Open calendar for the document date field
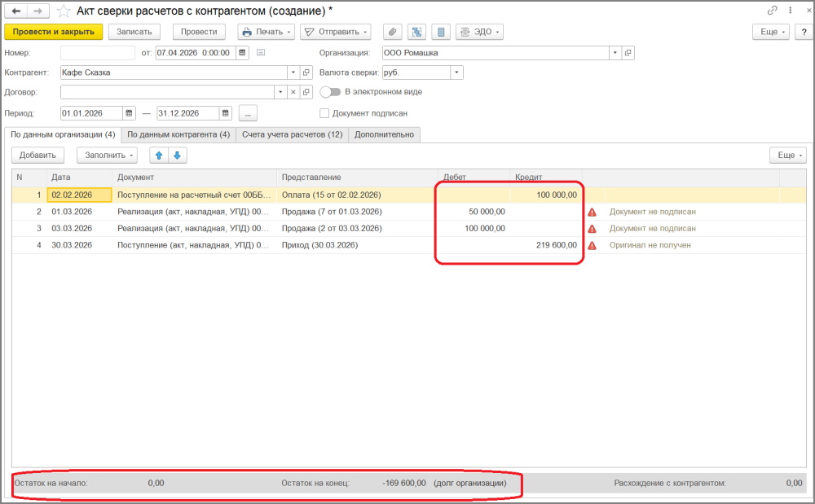 tap(242, 52)
